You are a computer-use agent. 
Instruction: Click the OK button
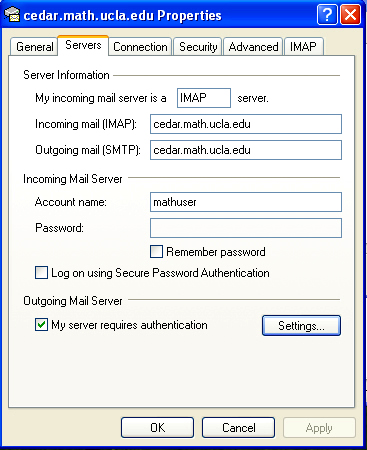157,428
